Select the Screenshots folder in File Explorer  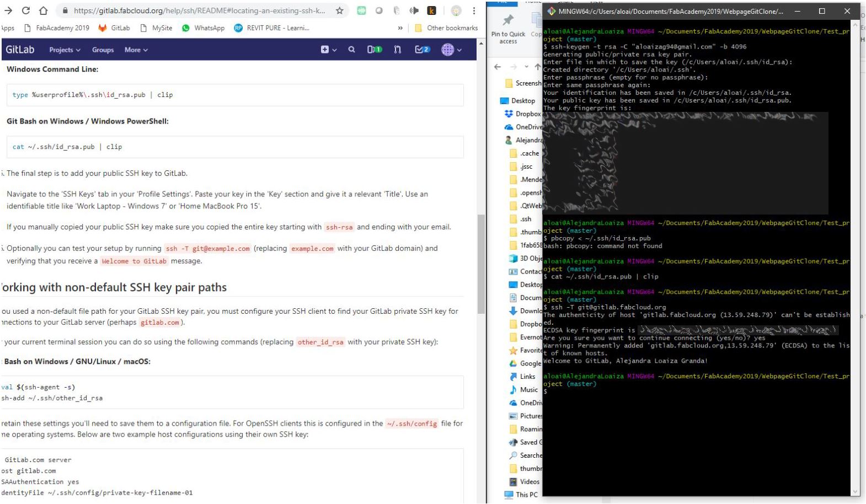tap(523, 83)
